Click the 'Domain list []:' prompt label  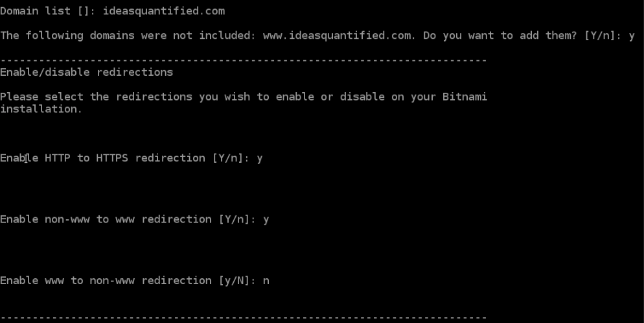pyautogui.click(x=48, y=11)
